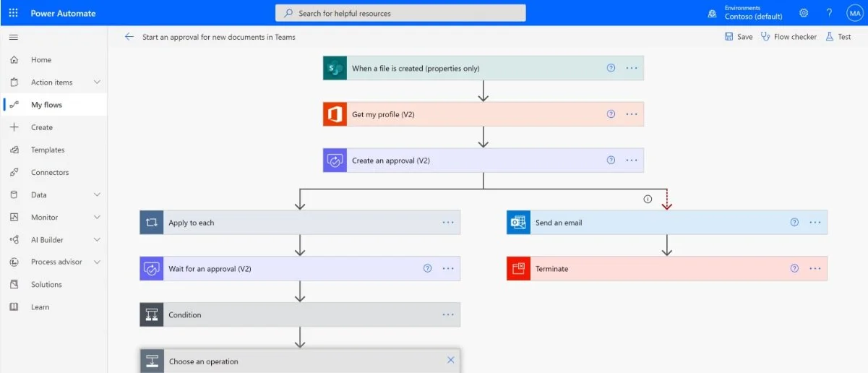
Task: Click the environments icon in header
Action: 712,13
